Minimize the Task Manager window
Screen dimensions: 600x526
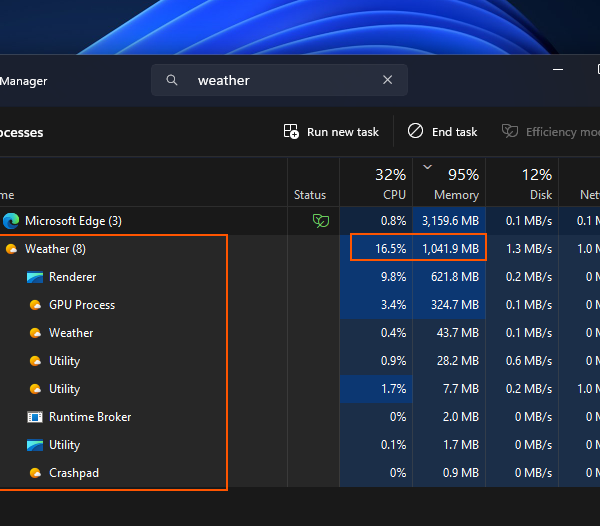[x=558, y=70]
